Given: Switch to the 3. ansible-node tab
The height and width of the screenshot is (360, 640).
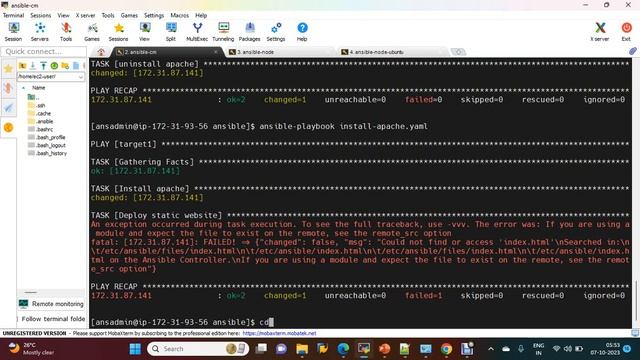Looking at the screenshot, I should coord(280,52).
